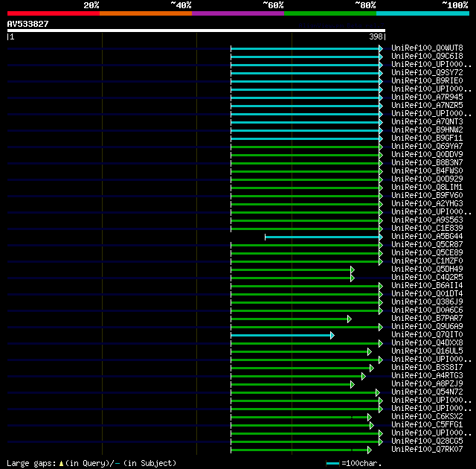
Task: Open hit UniRef100_B6AII4
Action: tap(427, 286)
